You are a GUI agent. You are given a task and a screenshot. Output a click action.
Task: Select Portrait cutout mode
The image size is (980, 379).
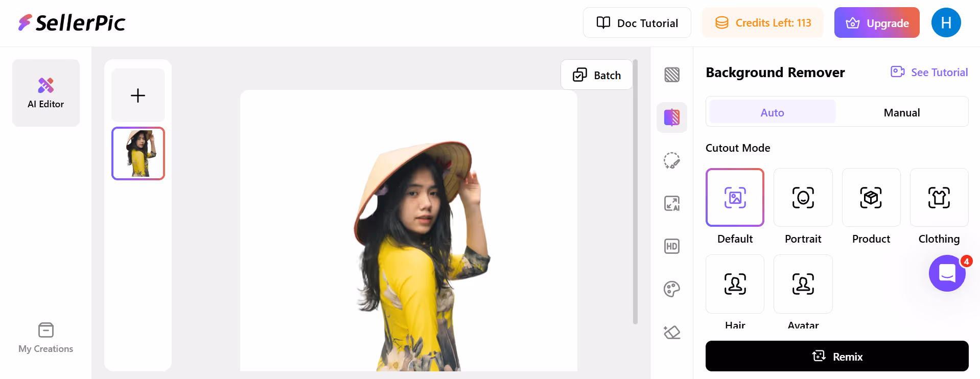coord(803,198)
